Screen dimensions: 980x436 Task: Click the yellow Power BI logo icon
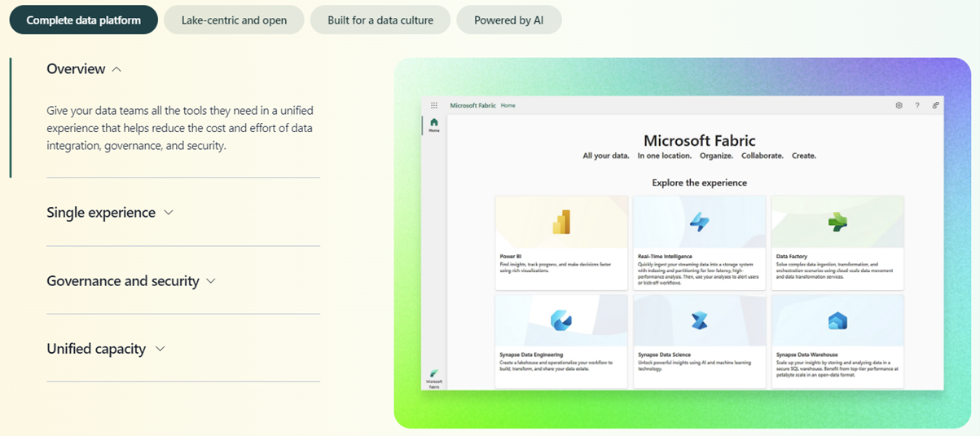point(561,222)
